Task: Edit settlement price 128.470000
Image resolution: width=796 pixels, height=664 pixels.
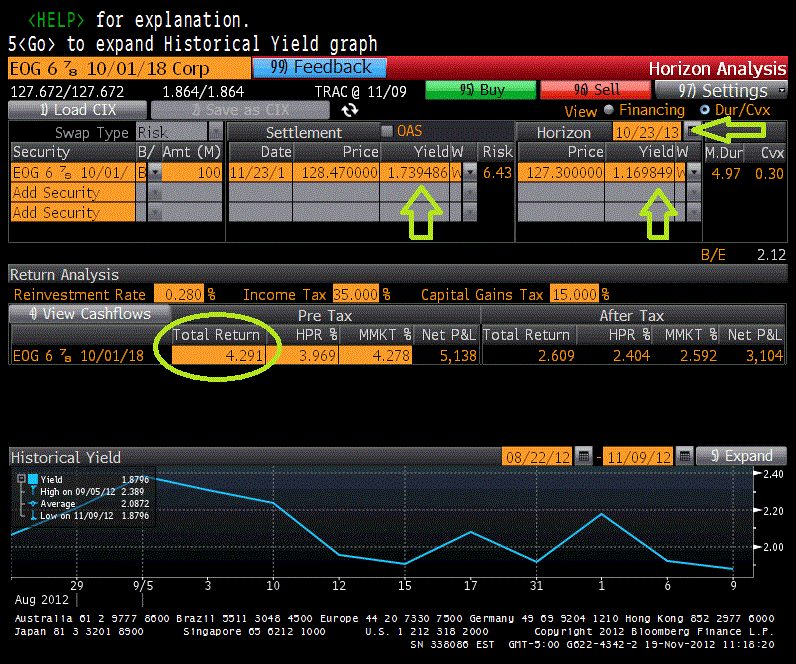Action: (337, 173)
